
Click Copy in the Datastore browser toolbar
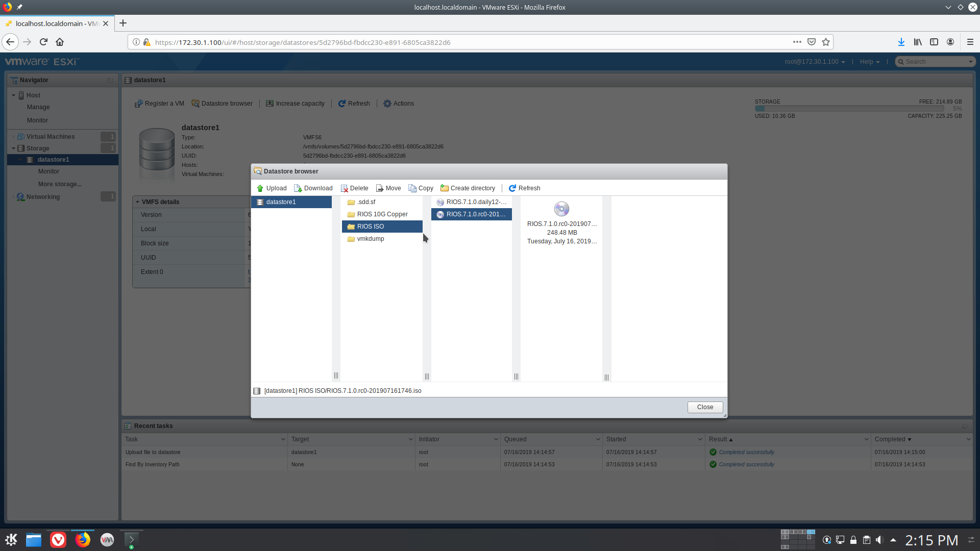point(421,188)
